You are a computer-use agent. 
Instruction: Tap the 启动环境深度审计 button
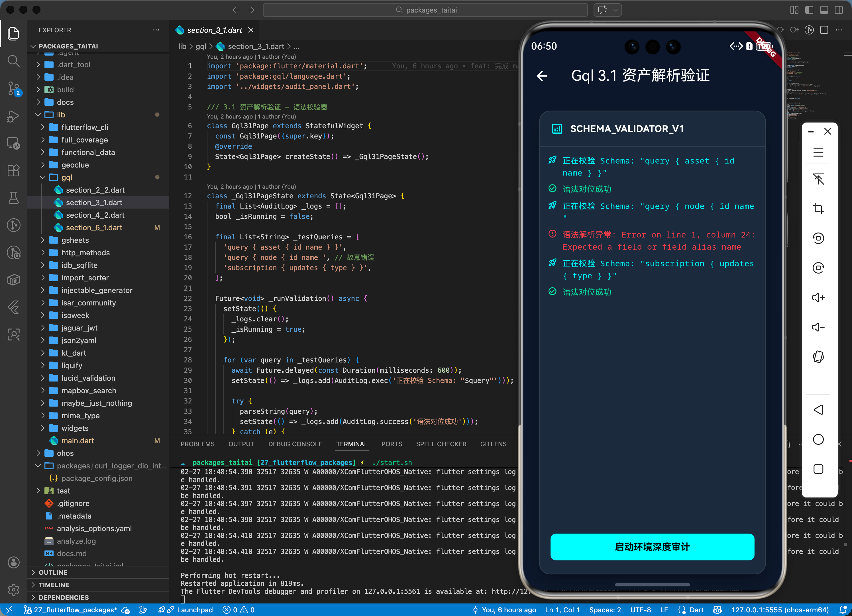(652, 547)
